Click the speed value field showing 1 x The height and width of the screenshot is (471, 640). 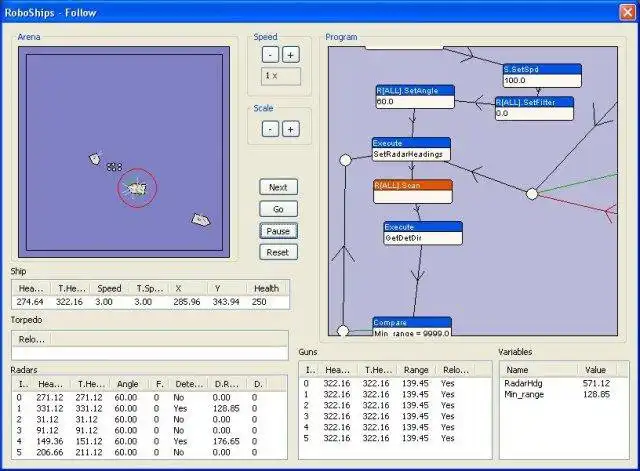pos(281,76)
